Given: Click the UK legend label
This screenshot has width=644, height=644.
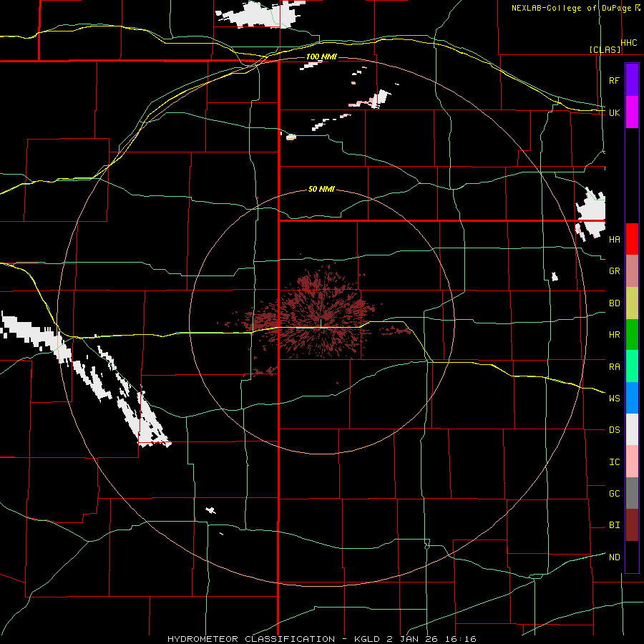Looking at the screenshot, I should click(614, 112).
